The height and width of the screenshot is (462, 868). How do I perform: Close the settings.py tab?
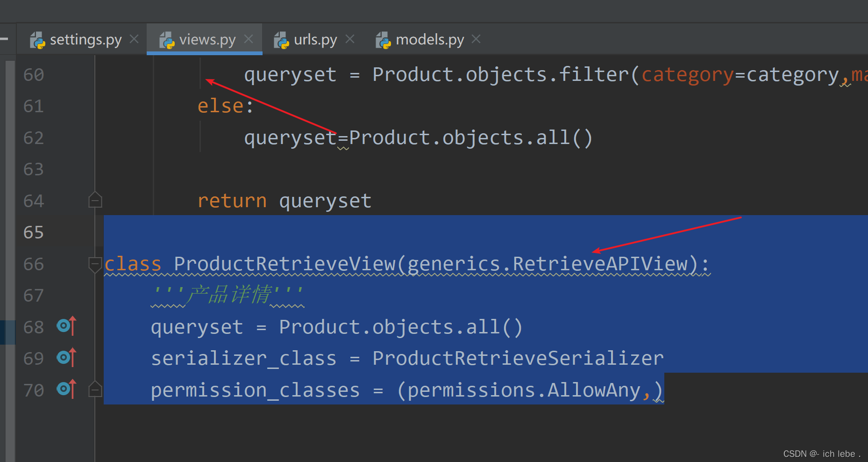tap(134, 39)
